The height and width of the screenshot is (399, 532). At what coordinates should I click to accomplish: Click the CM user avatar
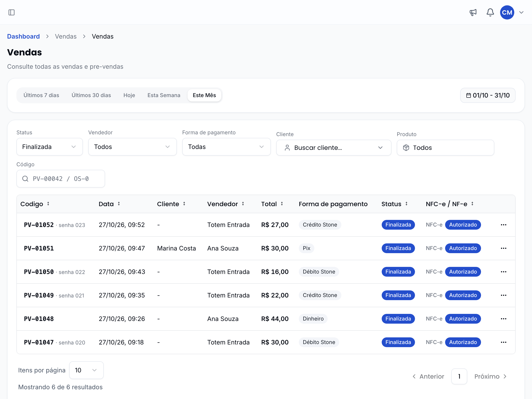[x=507, y=12]
